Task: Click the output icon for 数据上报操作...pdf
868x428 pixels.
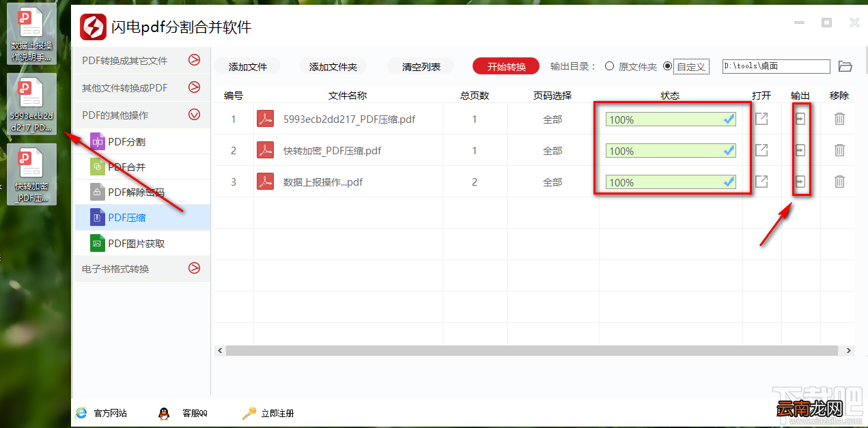Action: pos(800,182)
